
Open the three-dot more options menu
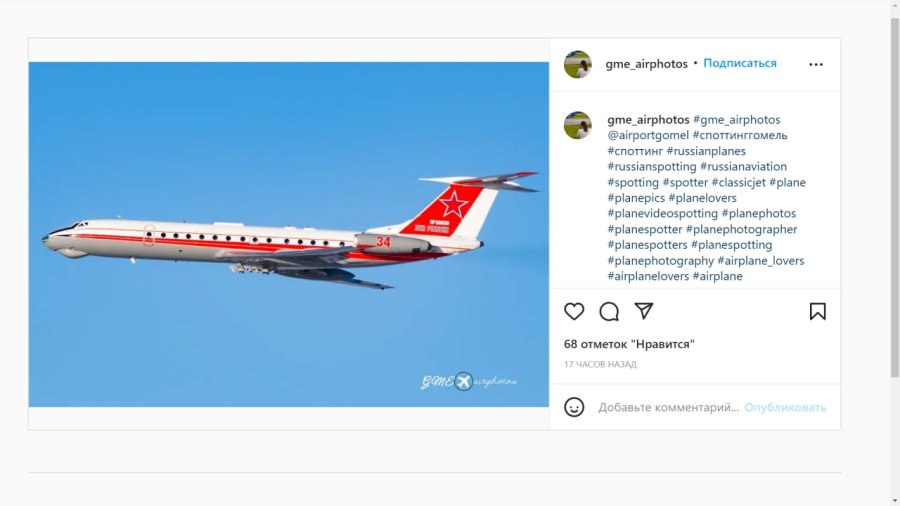(816, 64)
